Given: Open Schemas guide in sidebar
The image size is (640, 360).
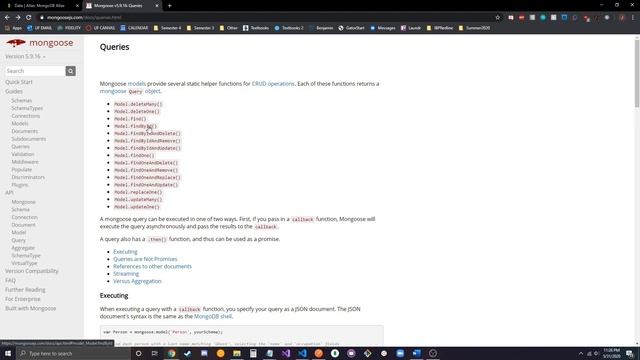Looking at the screenshot, I should point(22,100).
